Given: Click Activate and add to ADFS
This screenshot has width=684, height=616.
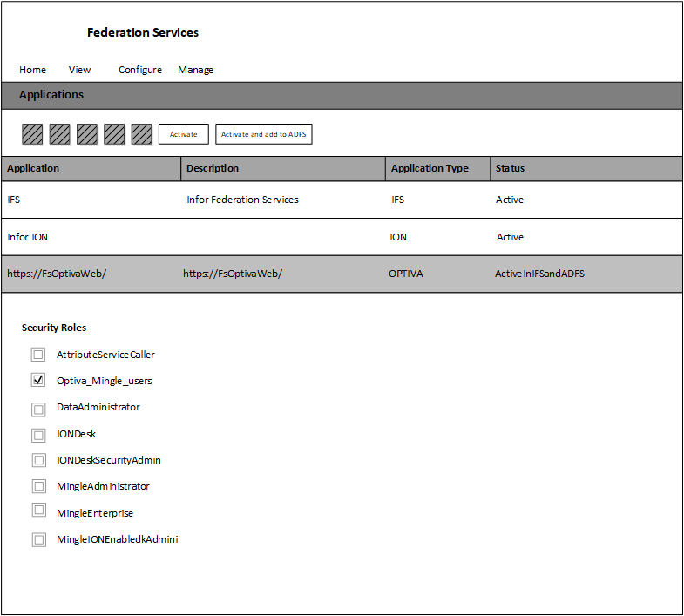Looking at the screenshot, I should 263,134.
